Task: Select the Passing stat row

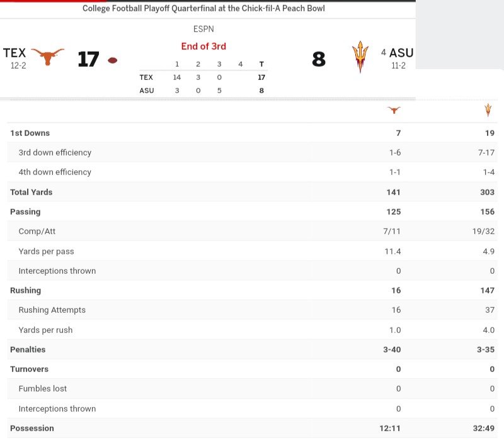Action: click(x=252, y=212)
